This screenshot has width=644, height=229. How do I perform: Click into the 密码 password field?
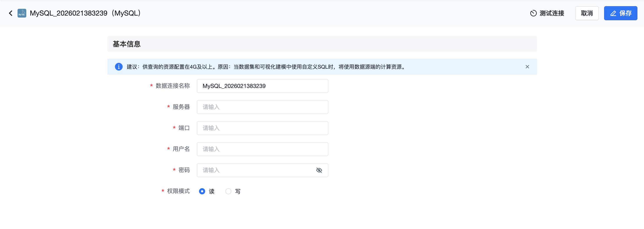tap(263, 170)
